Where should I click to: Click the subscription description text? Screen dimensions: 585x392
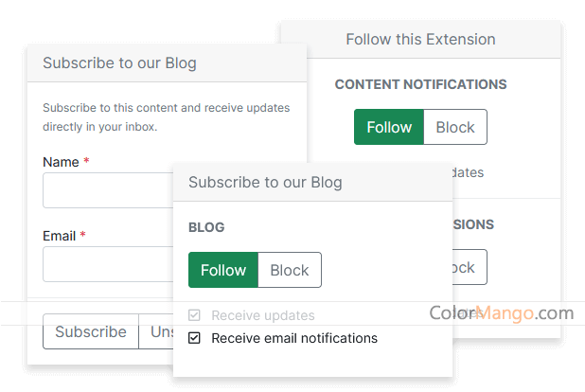[166, 116]
